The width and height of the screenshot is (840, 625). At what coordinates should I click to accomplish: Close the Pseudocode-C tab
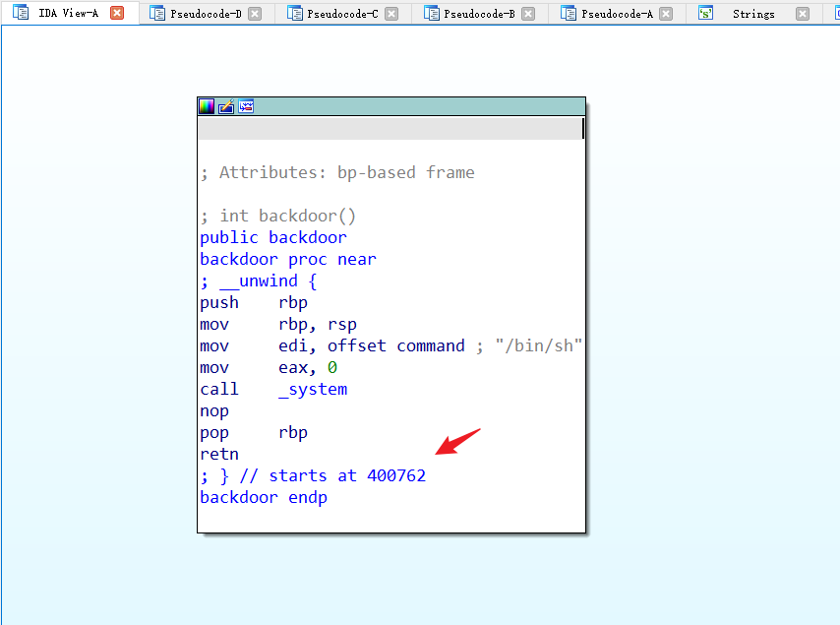pyautogui.click(x=391, y=14)
